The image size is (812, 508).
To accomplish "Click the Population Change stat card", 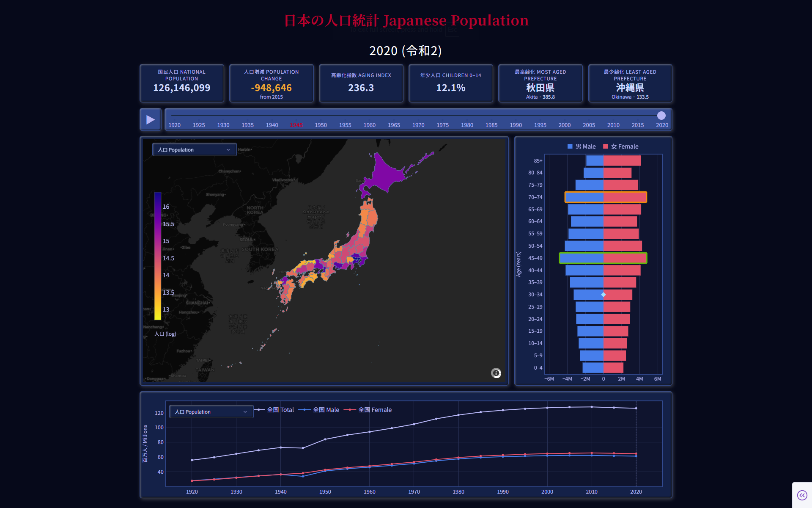I will click(272, 83).
